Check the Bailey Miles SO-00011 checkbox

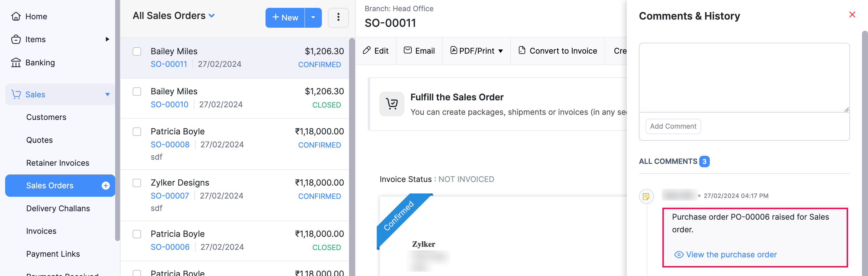tap(137, 52)
